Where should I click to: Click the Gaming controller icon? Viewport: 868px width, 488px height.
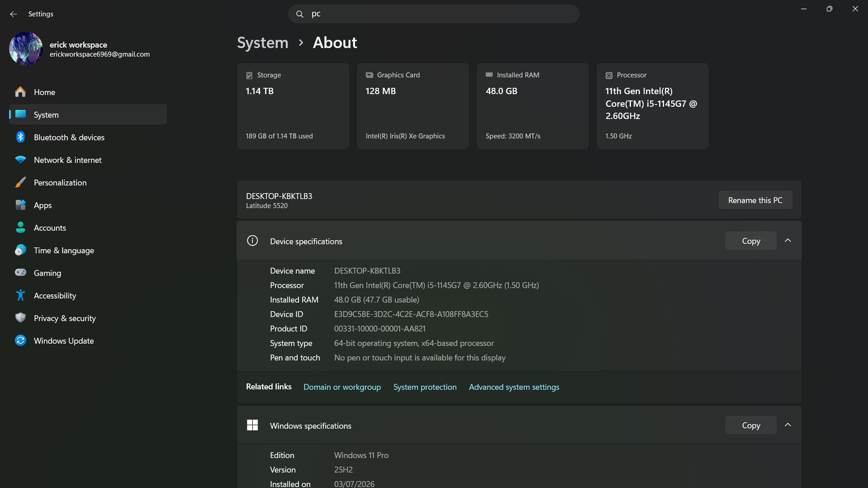tap(21, 273)
